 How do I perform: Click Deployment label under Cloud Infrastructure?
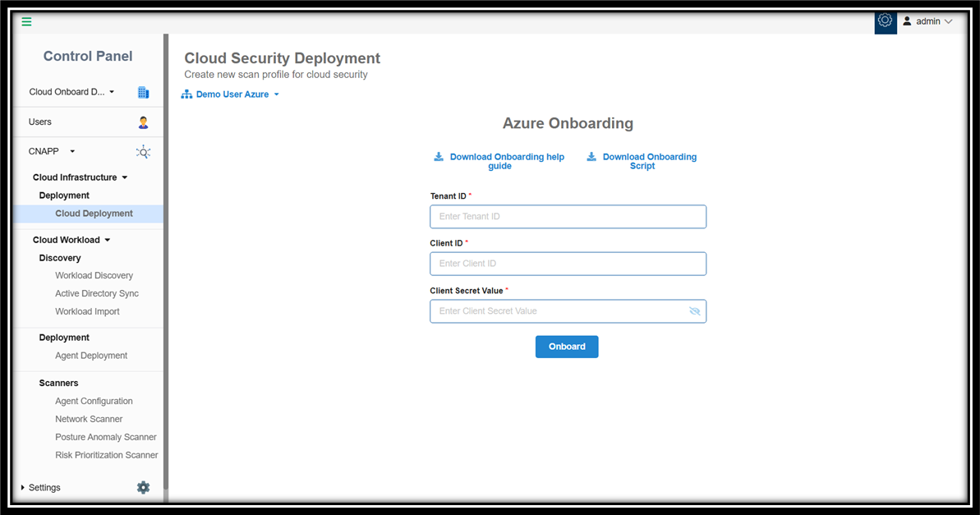click(x=64, y=195)
